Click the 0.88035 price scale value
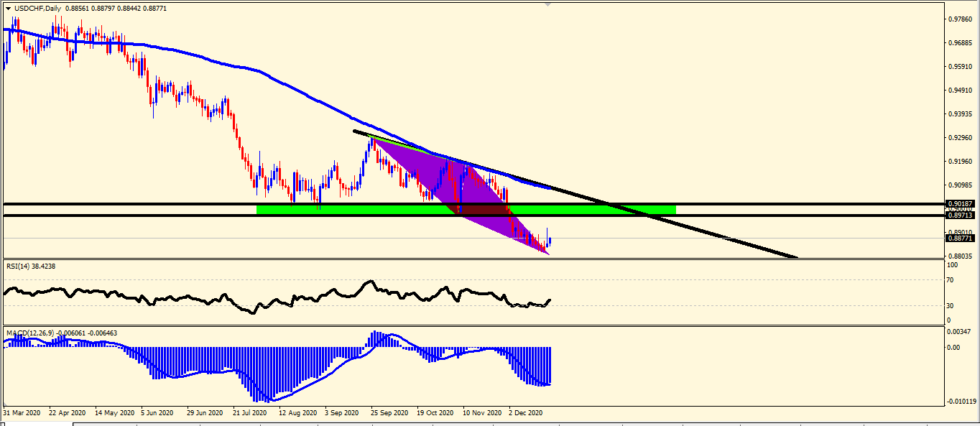The image size is (980, 426). click(x=960, y=256)
